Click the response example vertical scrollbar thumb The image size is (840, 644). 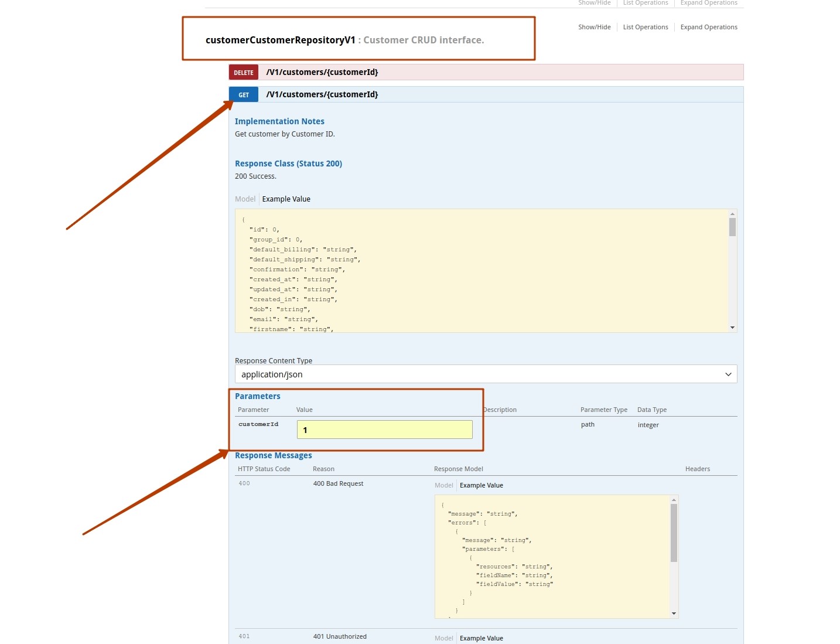pos(732,227)
